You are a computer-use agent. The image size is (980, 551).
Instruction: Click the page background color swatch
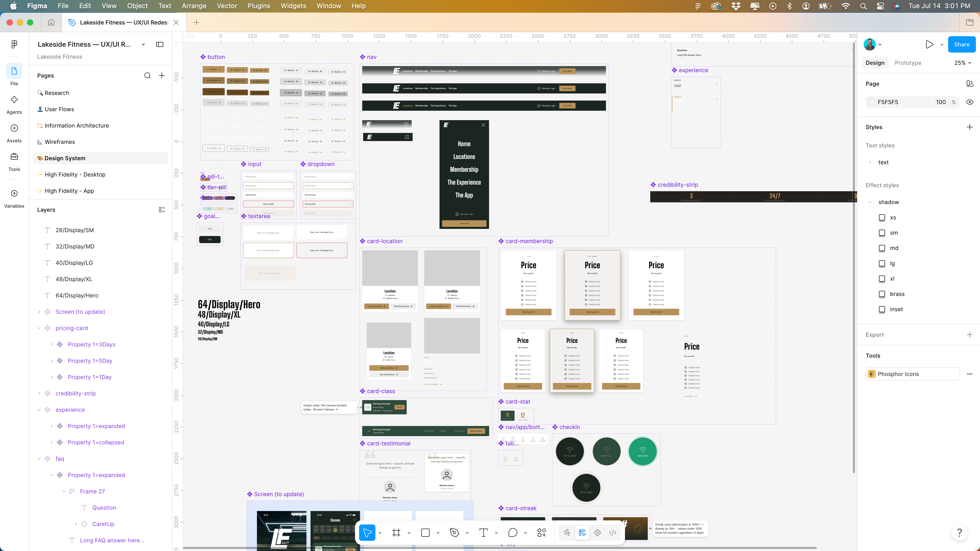coord(872,102)
